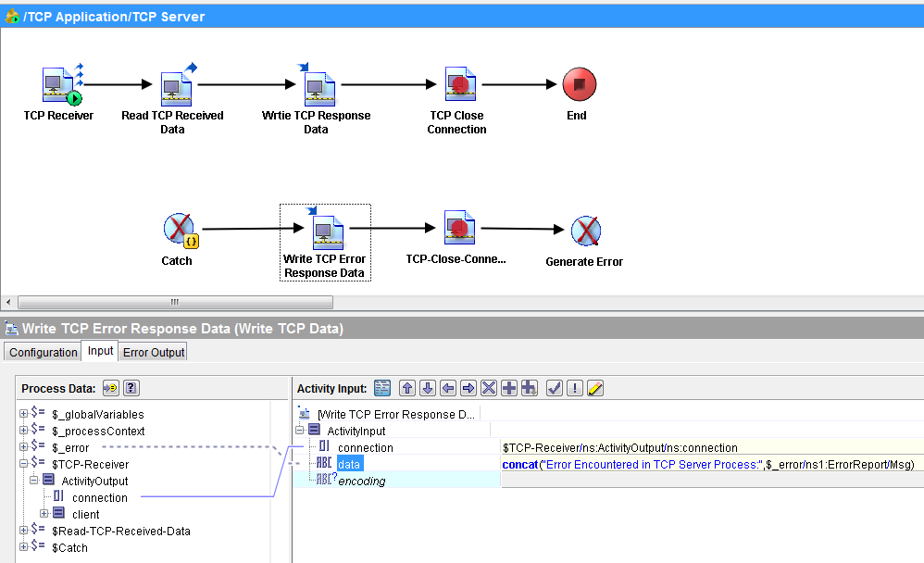Click the exclamation mark toolbar button
Image resolution: width=924 pixels, height=563 pixels.
click(x=575, y=388)
